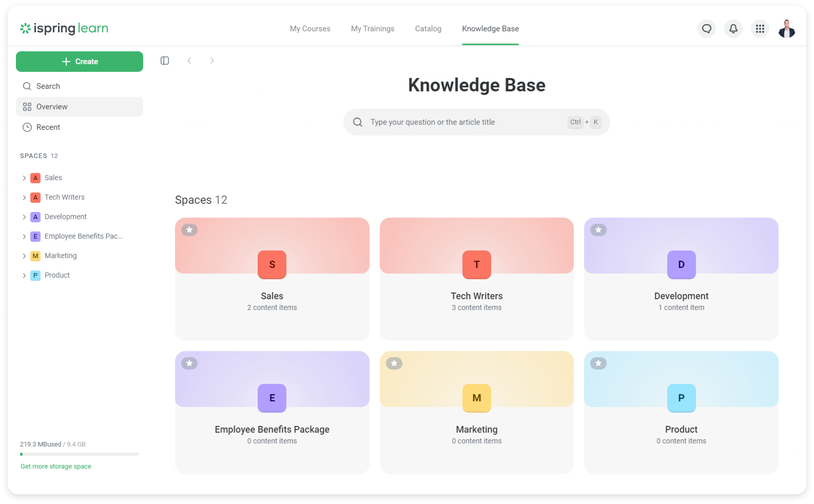Switch to the Catalog tab
The width and height of the screenshot is (814, 504).
[428, 29]
